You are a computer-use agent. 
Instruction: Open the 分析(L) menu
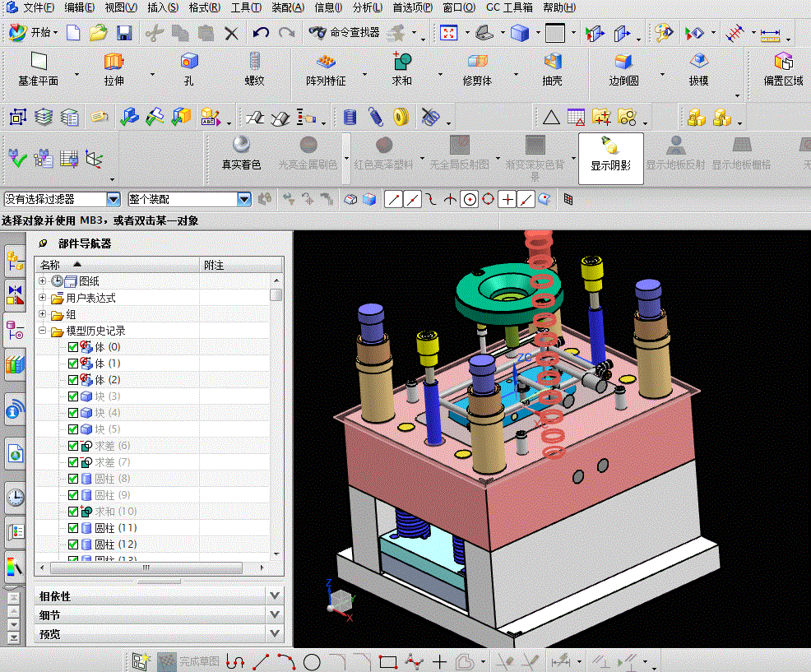point(368,7)
